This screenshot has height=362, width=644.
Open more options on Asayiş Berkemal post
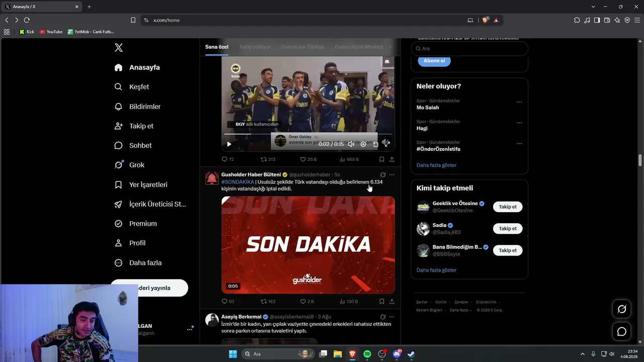click(x=392, y=317)
